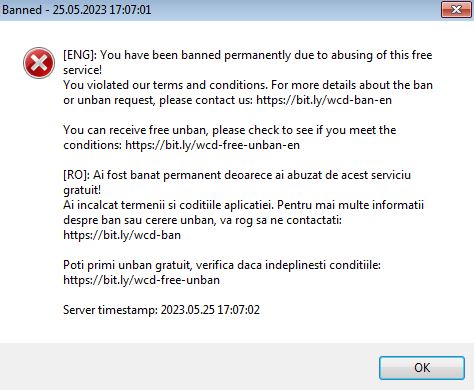474x390 pixels.
Task: Click the [ENG] language label
Action: [x=80, y=55]
